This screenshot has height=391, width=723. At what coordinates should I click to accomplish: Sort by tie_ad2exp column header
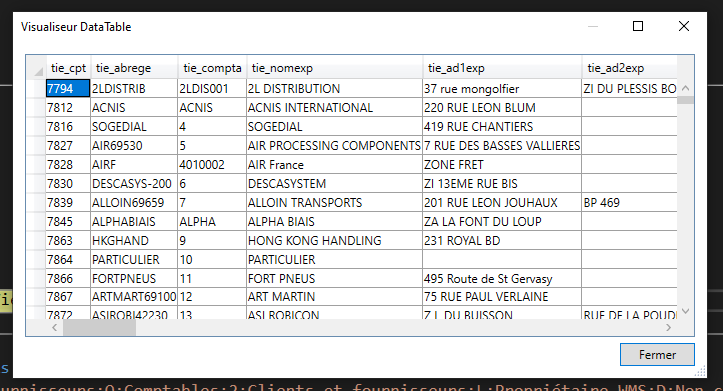tap(629, 68)
